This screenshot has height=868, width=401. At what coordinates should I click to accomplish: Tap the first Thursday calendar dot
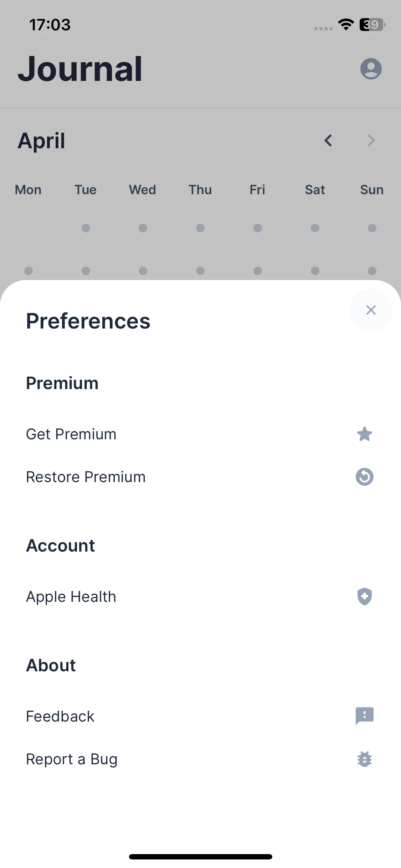pyautogui.click(x=200, y=228)
